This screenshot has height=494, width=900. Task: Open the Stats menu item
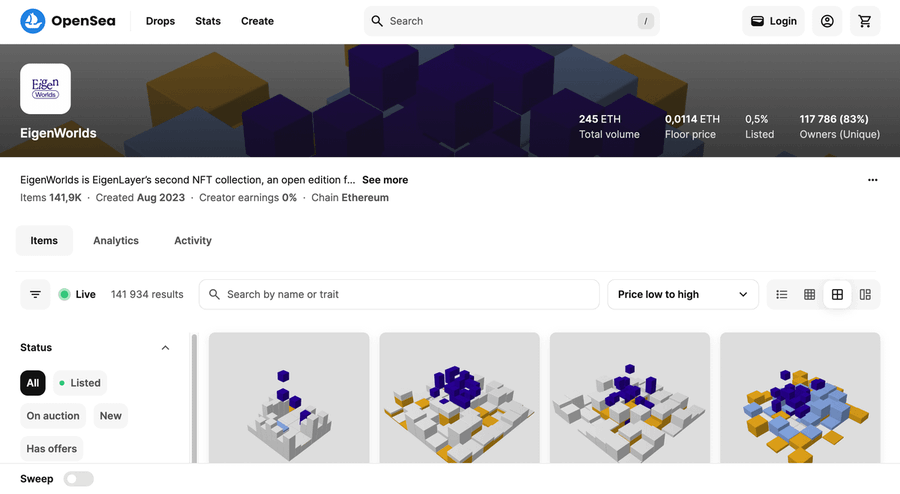tap(208, 21)
